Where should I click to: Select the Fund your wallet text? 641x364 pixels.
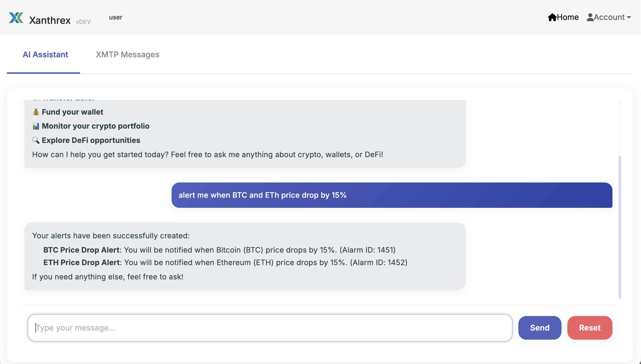pyautogui.click(x=72, y=112)
